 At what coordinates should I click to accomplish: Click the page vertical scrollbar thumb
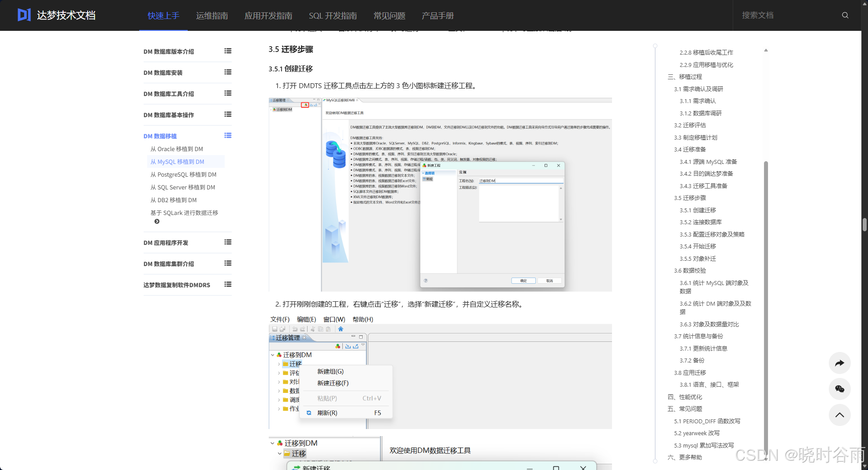coord(864,224)
